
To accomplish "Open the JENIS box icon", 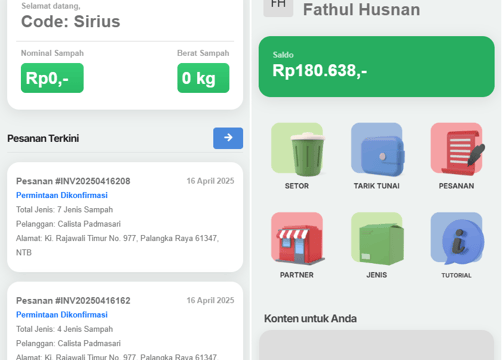I will (x=377, y=239).
